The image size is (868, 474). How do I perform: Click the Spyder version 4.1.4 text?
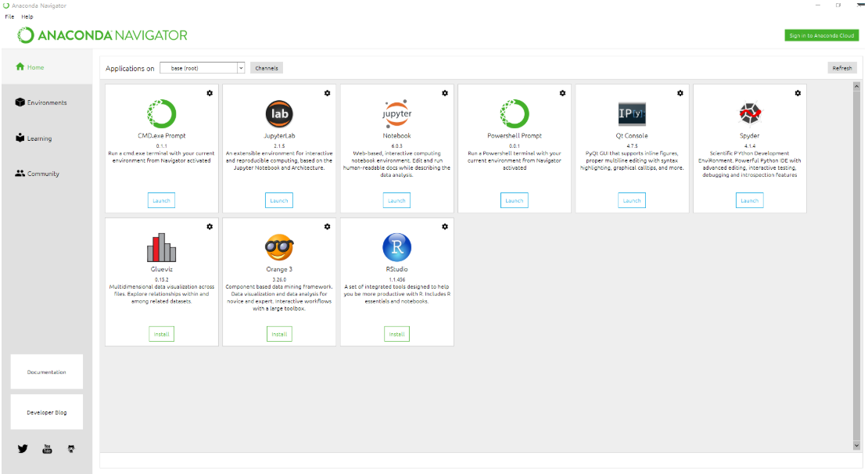coord(750,146)
